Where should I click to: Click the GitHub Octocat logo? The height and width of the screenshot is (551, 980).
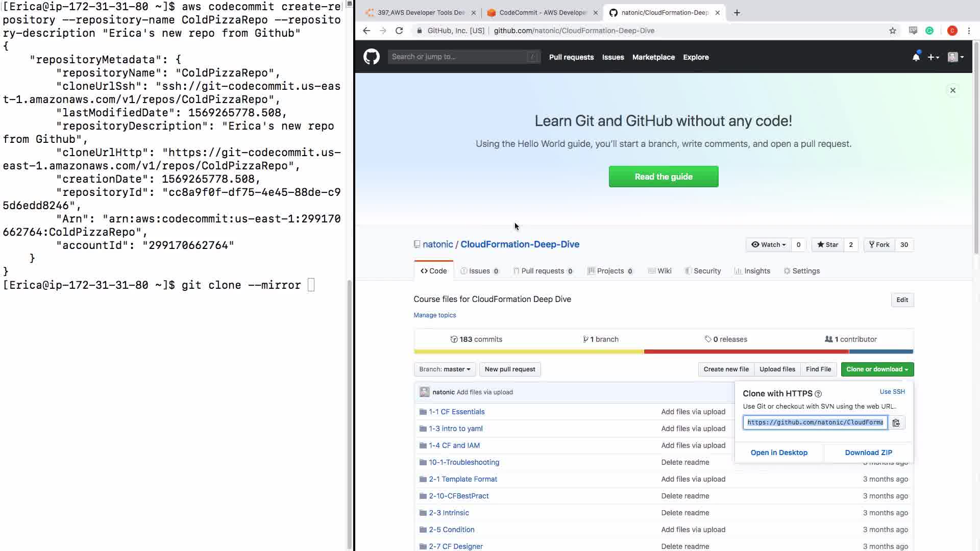pos(372,57)
